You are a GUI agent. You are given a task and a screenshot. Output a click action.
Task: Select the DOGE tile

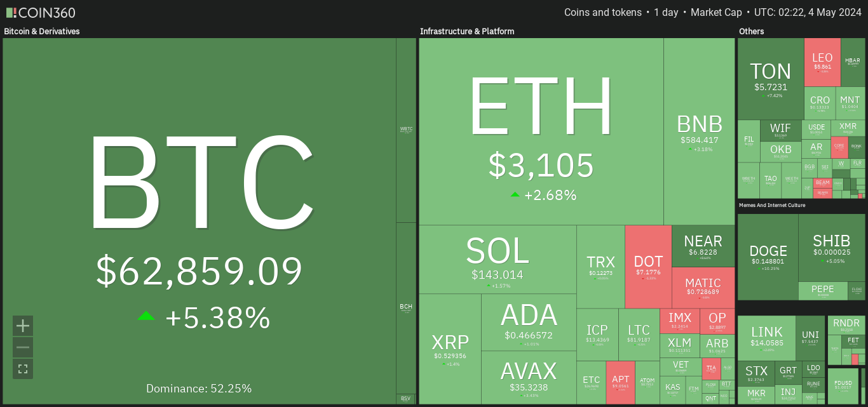click(768, 257)
